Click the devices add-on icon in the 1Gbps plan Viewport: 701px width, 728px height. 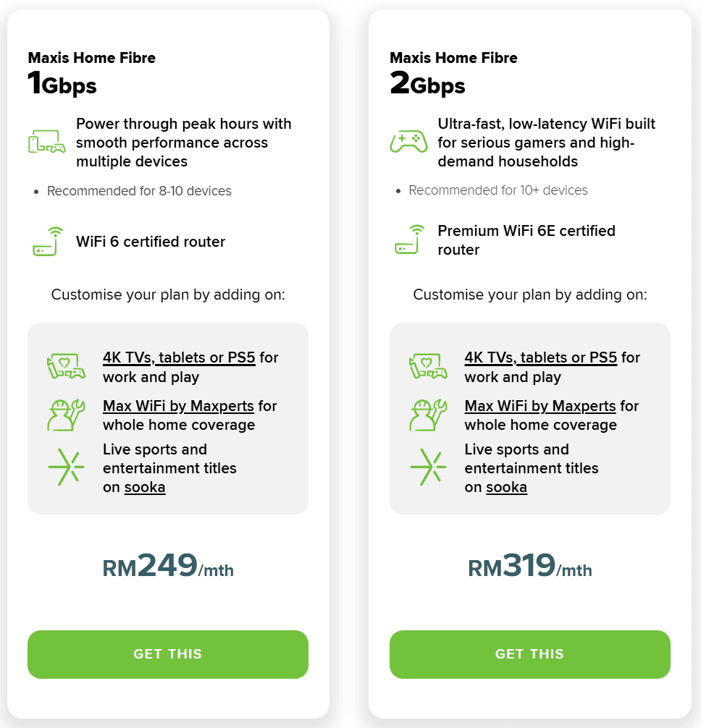click(x=66, y=367)
